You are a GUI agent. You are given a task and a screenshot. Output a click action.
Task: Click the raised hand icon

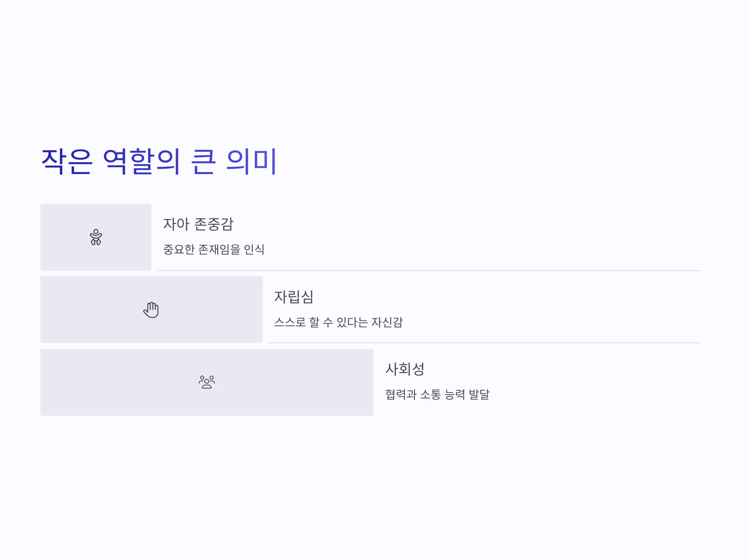(x=151, y=310)
